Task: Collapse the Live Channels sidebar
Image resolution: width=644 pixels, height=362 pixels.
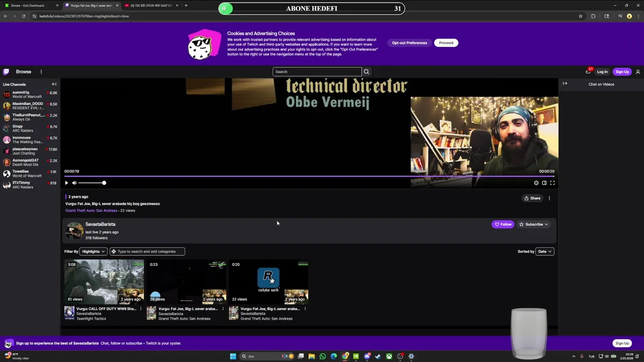Action: tap(54, 84)
